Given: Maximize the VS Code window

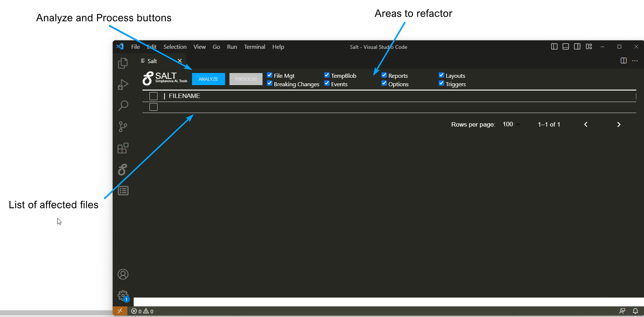Looking at the screenshot, I should [x=619, y=47].
